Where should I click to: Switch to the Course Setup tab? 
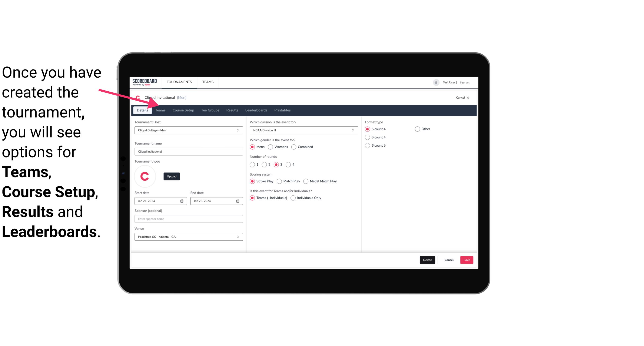point(183,110)
